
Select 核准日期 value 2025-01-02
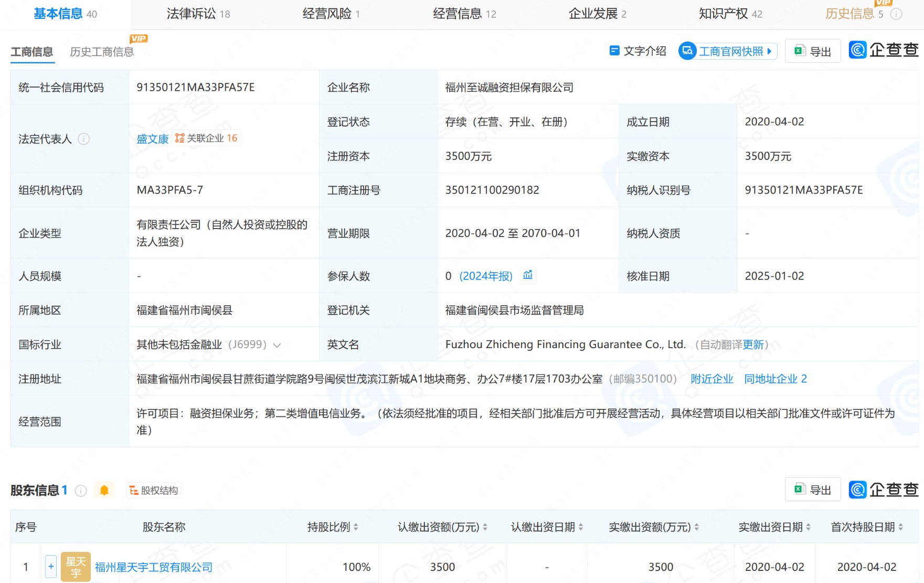click(774, 276)
